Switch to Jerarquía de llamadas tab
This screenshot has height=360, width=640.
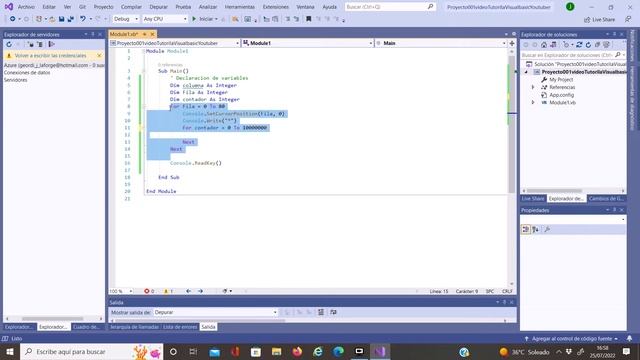pos(134,327)
